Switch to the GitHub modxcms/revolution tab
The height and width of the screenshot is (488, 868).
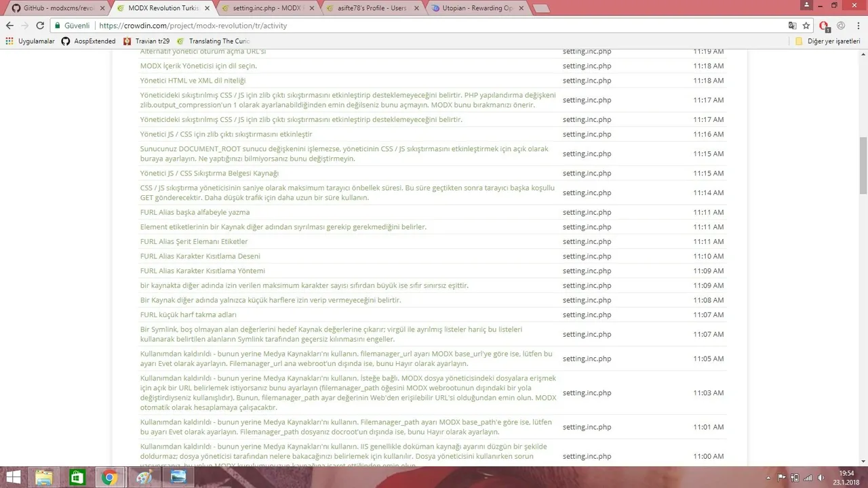pyautogui.click(x=58, y=8)
